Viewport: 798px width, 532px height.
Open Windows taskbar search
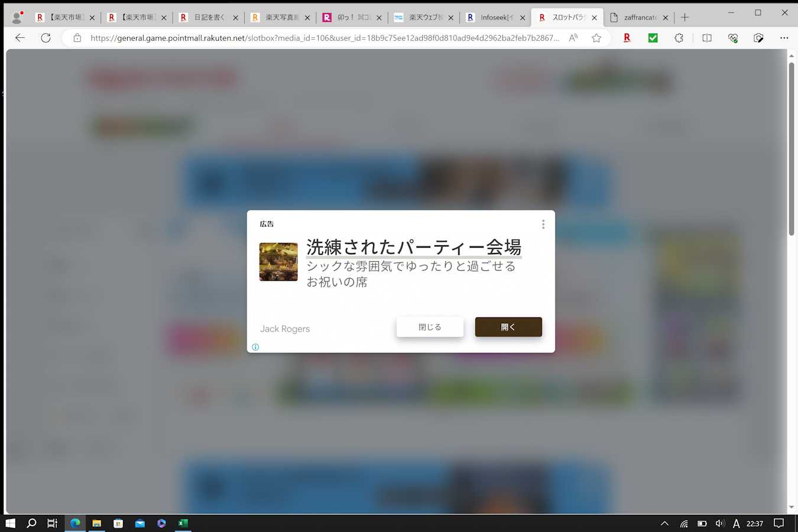click(x=32, y=523)
